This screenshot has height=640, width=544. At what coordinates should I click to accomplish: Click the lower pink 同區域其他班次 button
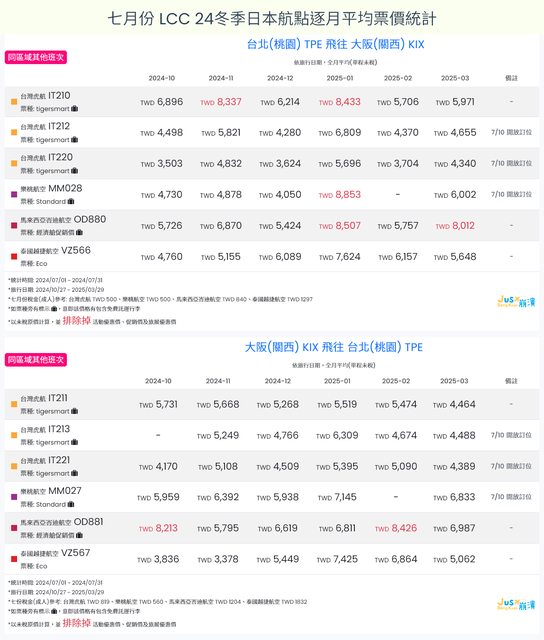pos(36,360)
